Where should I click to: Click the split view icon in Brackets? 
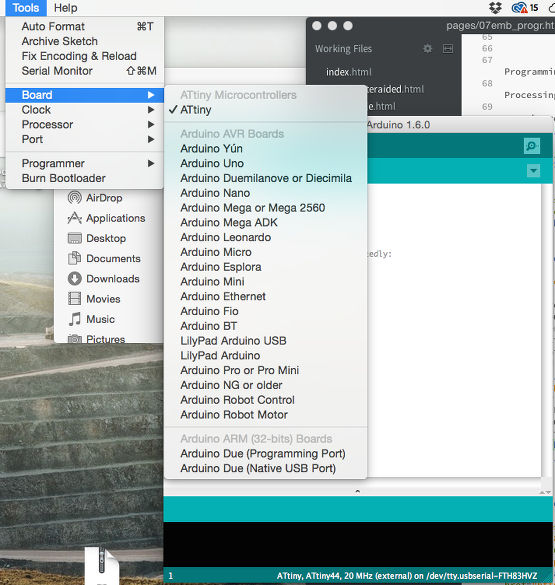point(448,49)
